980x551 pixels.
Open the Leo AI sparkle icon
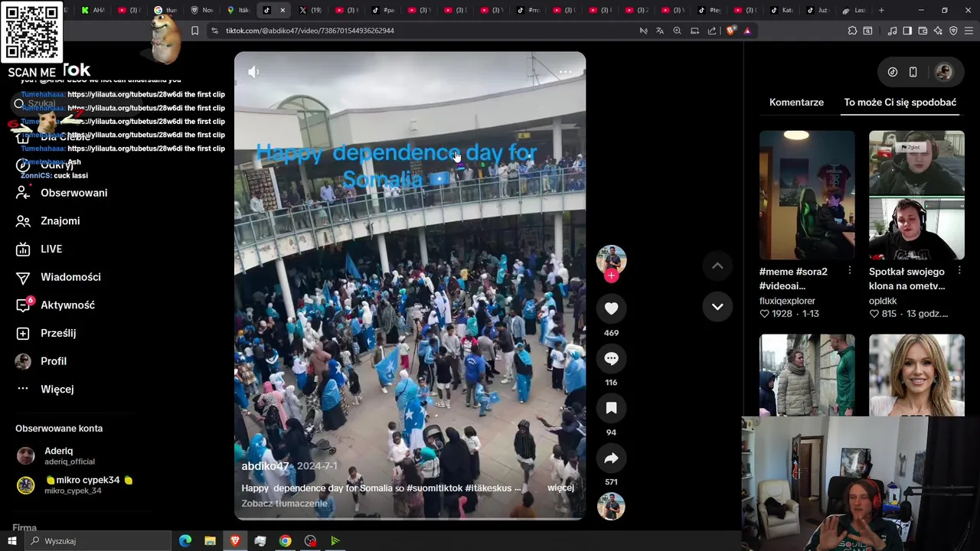point(938,31)
